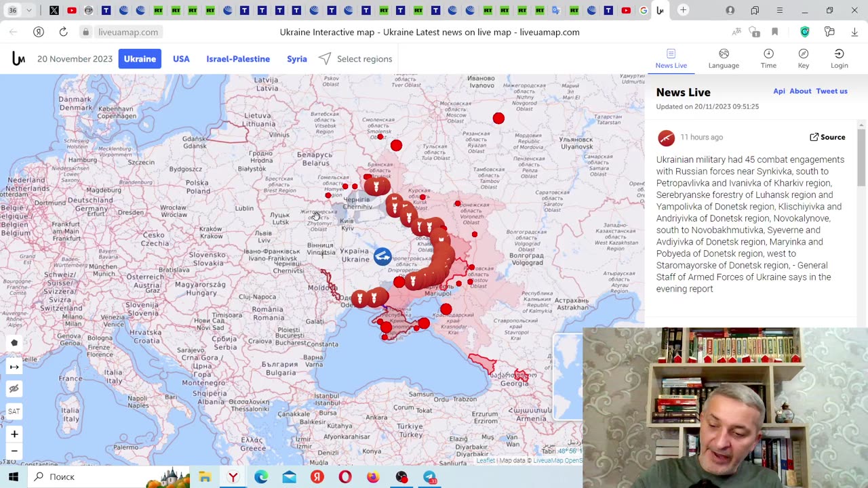
Task: Select the polygon draw map tool
Action: [x=14, y=343]
